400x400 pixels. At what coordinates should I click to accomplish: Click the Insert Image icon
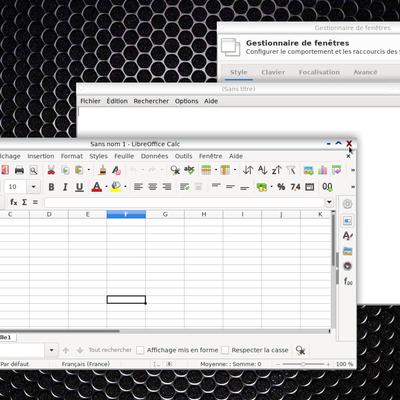[x=308, y=170]
